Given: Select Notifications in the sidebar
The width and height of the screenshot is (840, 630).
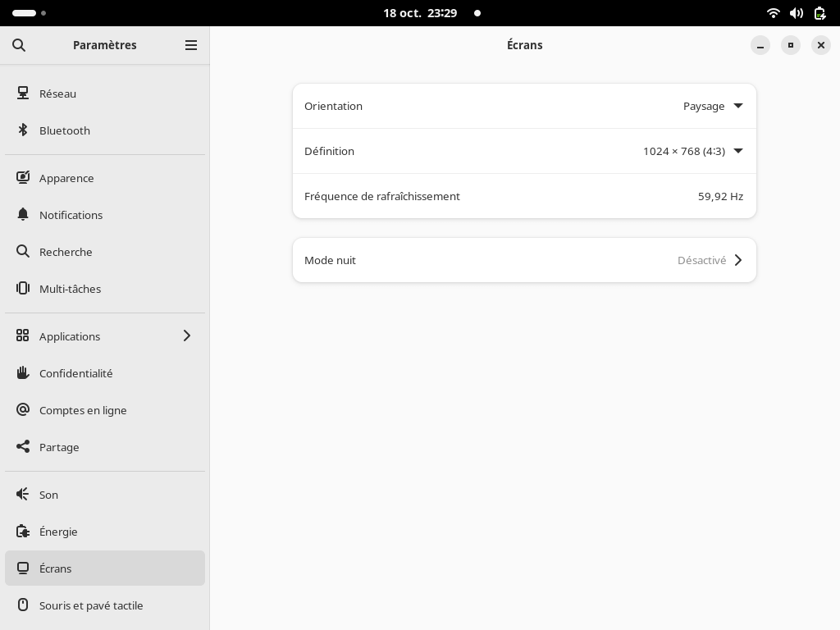Looking at the screenshot, I should [x=105, y=215].
